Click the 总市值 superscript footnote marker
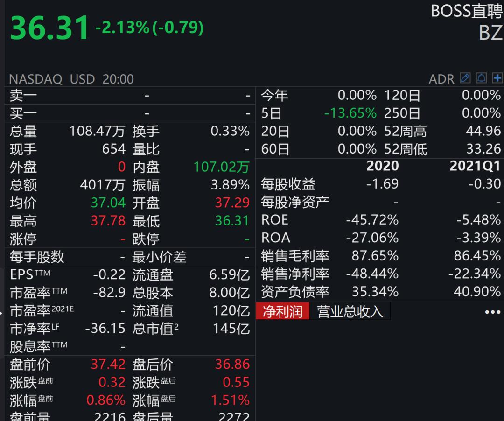This screenshot has width=504, height=421. pyautogui.click(x=175, y=326)
